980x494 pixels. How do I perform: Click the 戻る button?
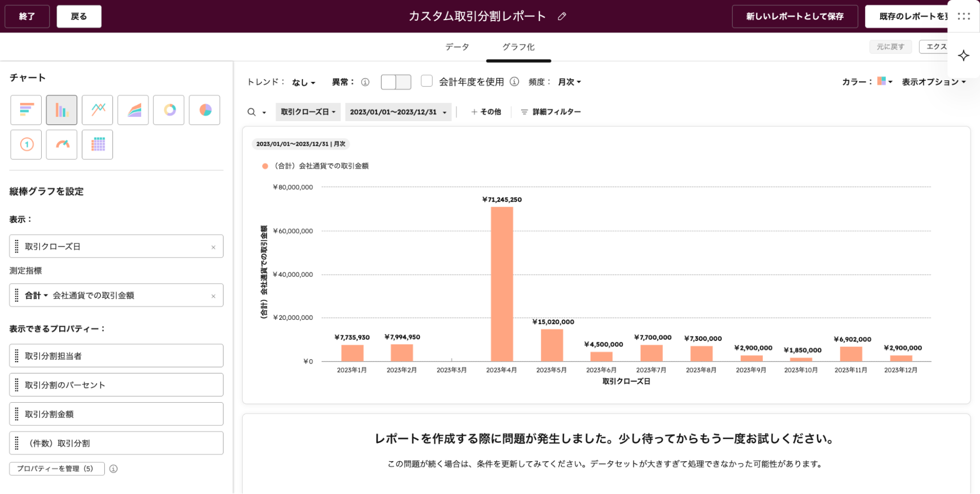pyautogui.click(x=79, y=17)
